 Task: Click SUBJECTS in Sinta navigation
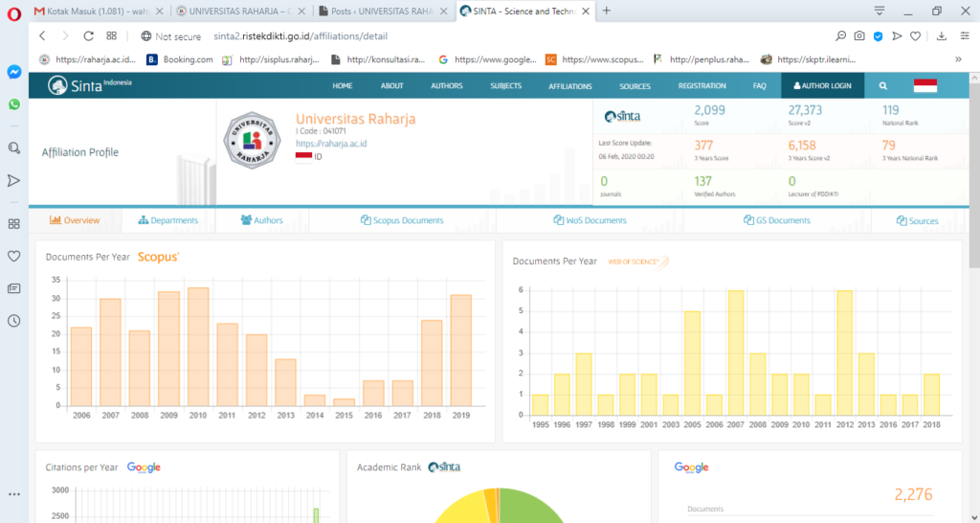pos(505,85)
